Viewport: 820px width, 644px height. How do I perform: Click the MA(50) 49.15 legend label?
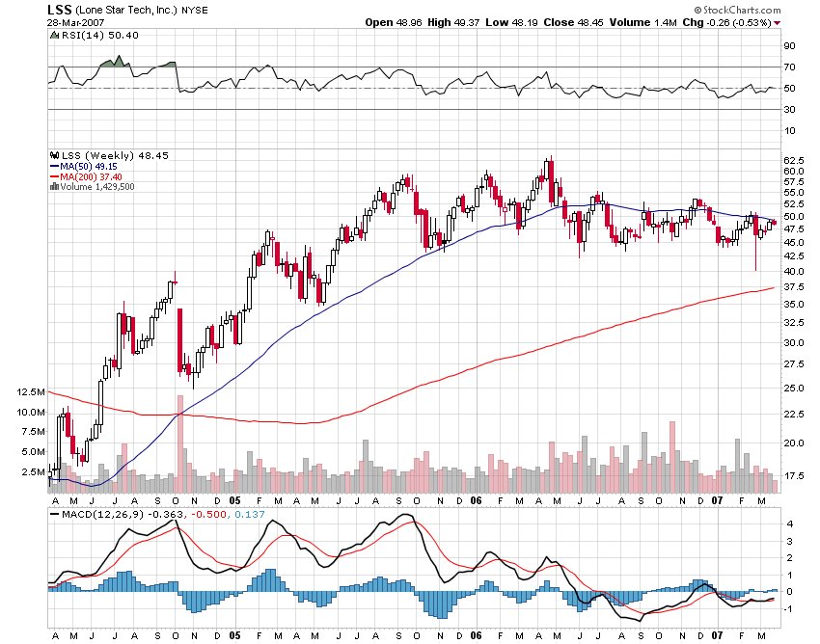[89, 166]
